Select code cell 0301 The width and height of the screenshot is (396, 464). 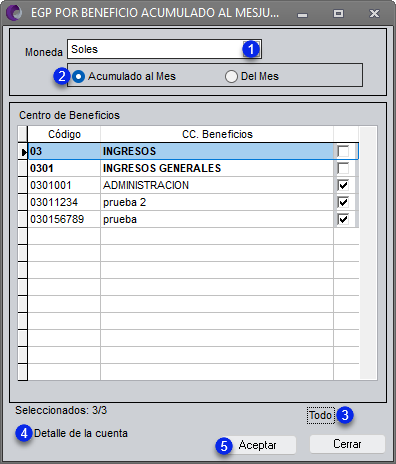click(64, 168)
